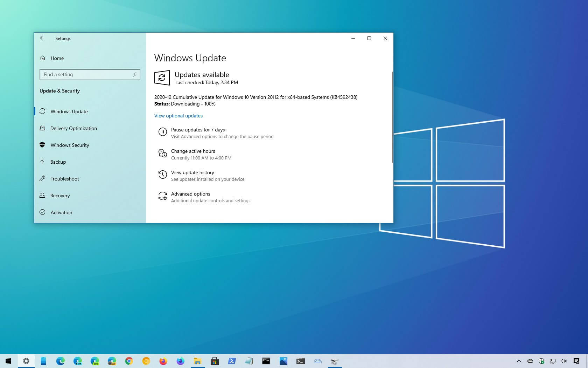The image size is (588, 368).
Task: Open Microsoft Store from the taskbar
Action: [215, 361]
